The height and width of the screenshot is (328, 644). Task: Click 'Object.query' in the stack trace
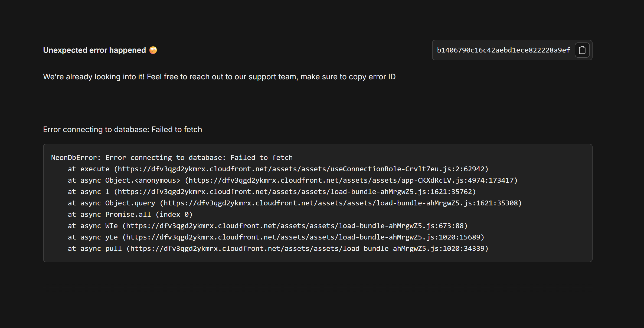pos(130,203)
